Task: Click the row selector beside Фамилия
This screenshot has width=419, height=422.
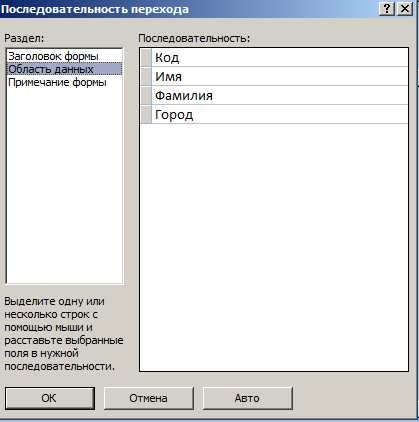Action: pos(146,96)
